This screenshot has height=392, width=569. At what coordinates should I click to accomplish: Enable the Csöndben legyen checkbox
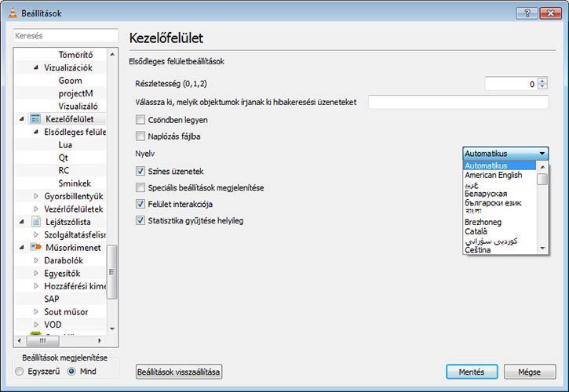pyautogui.click(x=140, y=120)
